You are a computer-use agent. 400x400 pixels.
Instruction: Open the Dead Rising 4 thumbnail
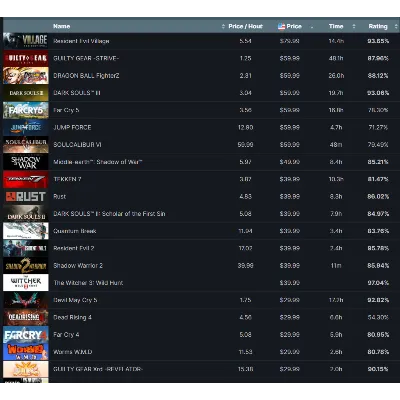tap(26, 317)
